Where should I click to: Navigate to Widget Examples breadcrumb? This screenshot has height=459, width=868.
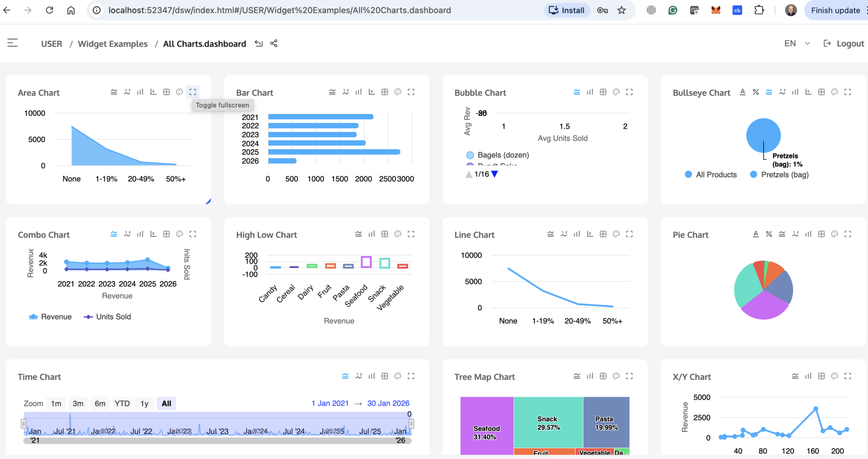(112, 44)
